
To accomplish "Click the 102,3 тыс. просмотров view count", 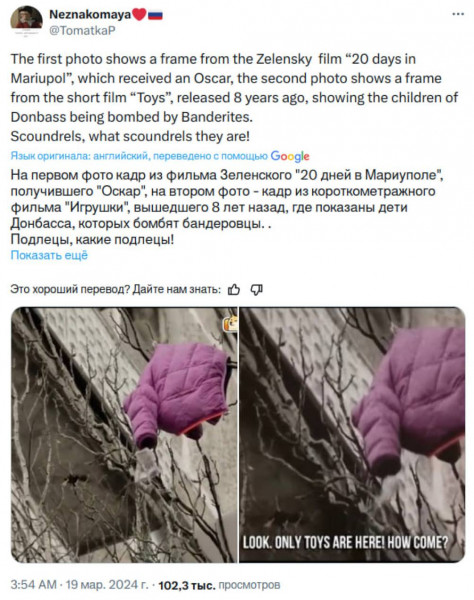I will click(219, 585).
